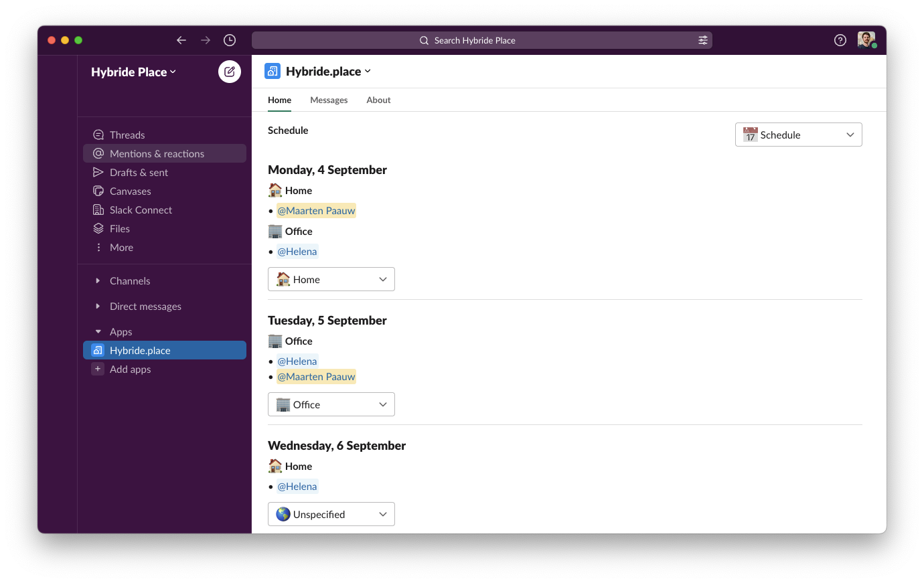This screenshot has width=924, height=583.
Task: Open the Hybride Place workspace menu
Action: click(x=133, y=72)
